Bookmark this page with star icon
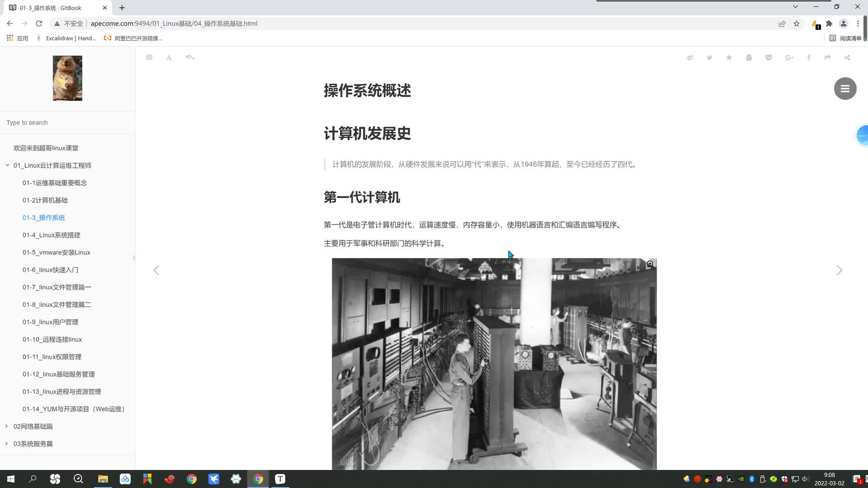868x488 pixels. (x=797, y=23)
